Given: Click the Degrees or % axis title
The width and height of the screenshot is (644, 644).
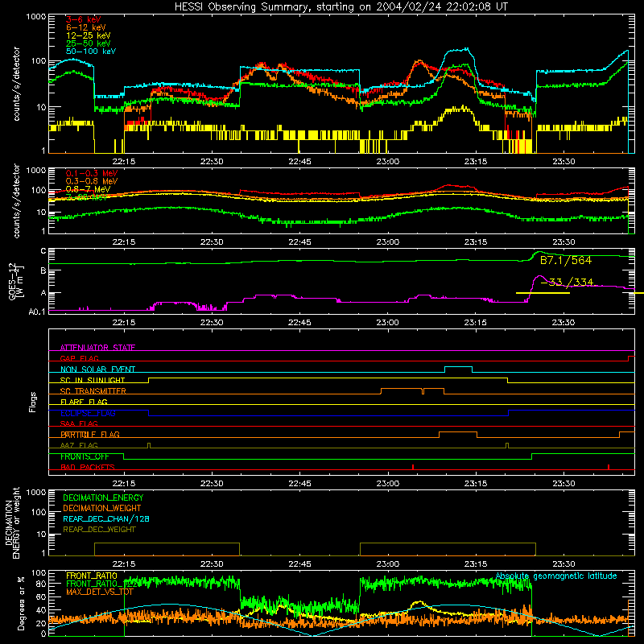Looking at the screenshot, I should coord(21,603).
